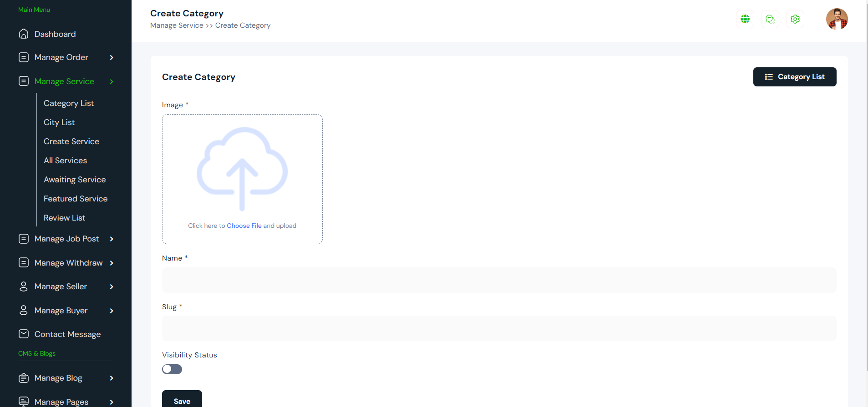Click the Manage Seller person icon
868x407 pixels.
(24, 286)
